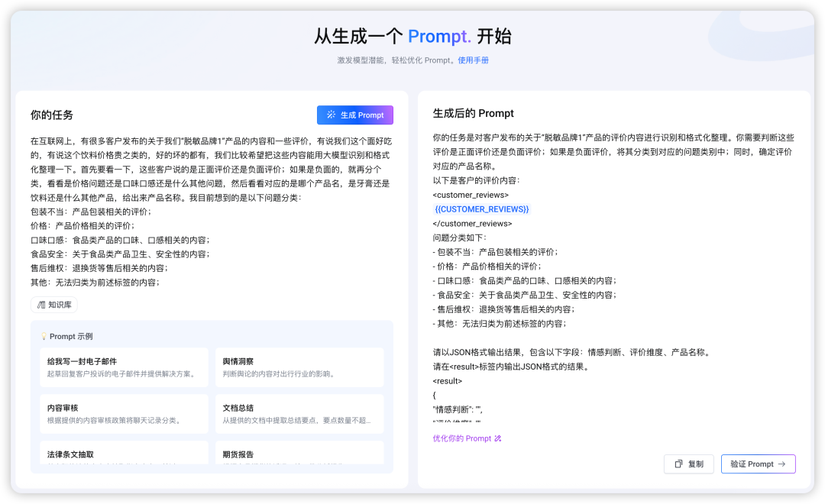Click the "情感判断": "", line
The width and height of the screenshot is (825, 504).
point(458,409)
